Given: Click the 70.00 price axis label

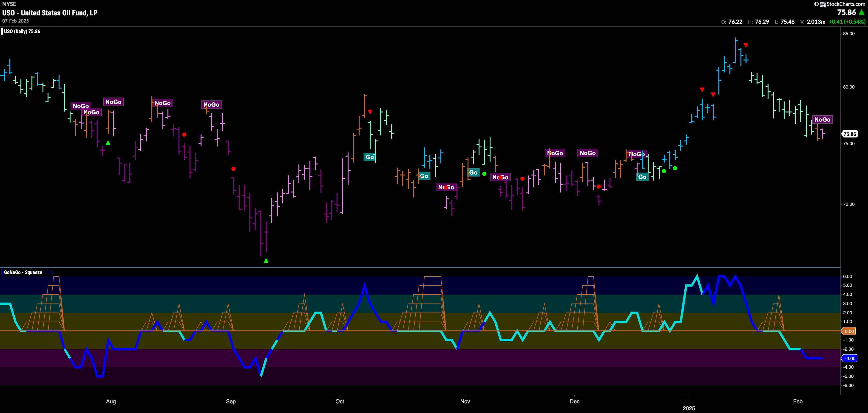Looking at the screenshot, I should coord(849,204).
